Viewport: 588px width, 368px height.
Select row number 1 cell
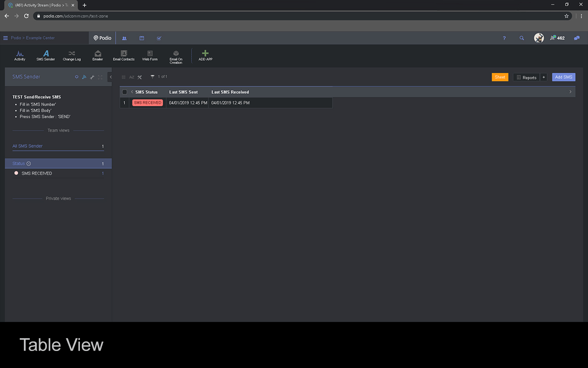(x=124, y=103)
